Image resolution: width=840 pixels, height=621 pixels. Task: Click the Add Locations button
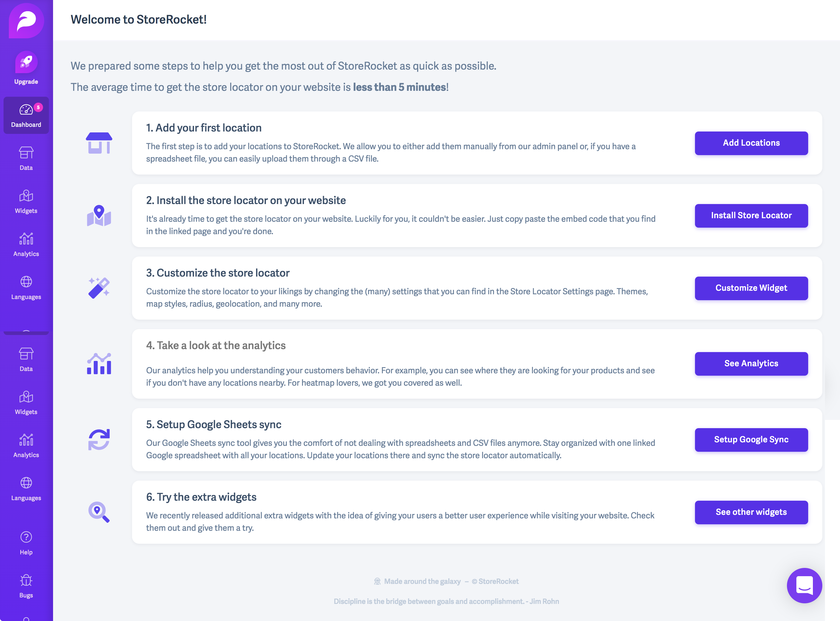(751, 143)
